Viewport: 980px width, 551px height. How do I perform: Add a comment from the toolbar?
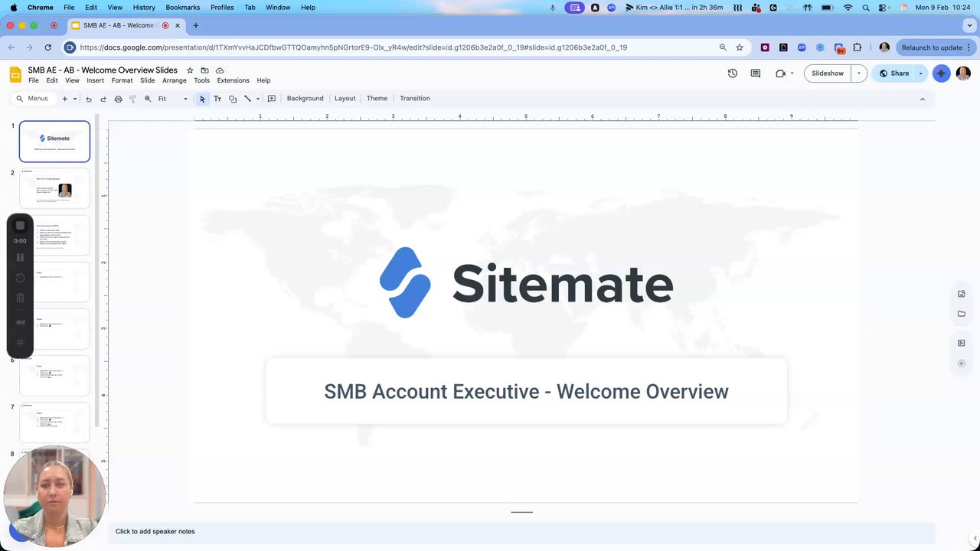[x=272, y=99]
